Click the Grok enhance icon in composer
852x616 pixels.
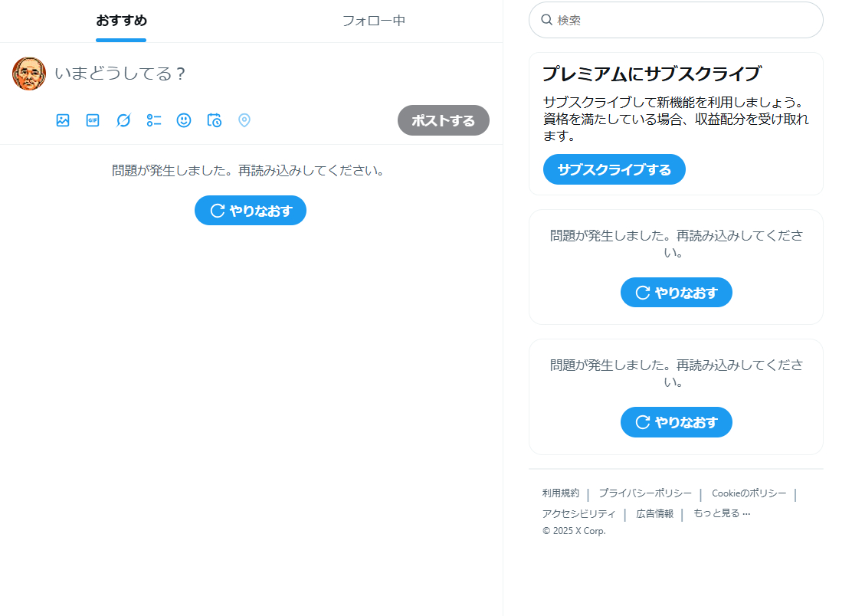click(123, 120)
